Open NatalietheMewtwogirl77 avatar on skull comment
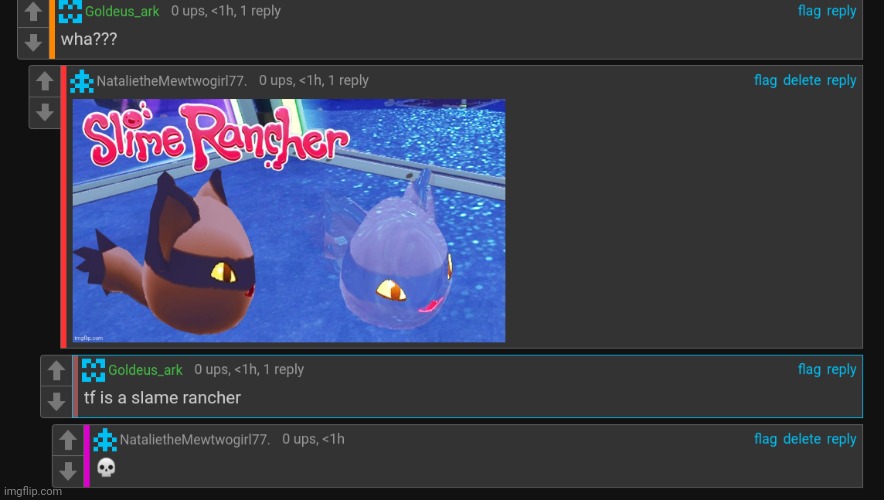Image resolution: width=884 pixels, height=500 pixels. point(105,440)
